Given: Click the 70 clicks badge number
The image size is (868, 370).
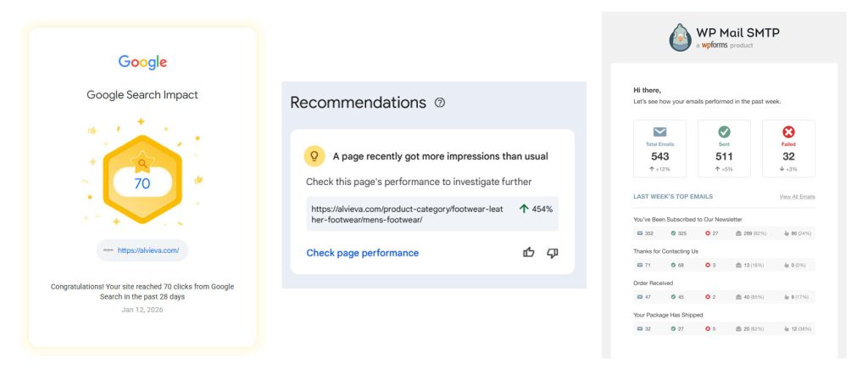Looking at the screenshot, I should [x=142, y=182].
